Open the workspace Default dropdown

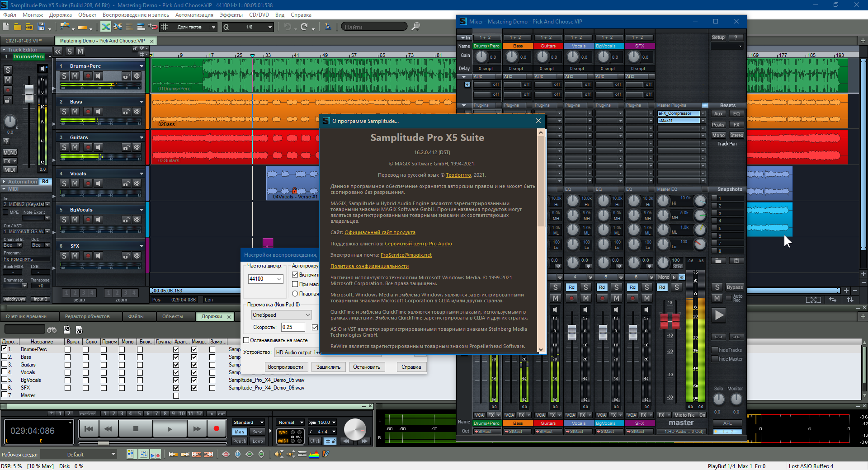[78, 455]
